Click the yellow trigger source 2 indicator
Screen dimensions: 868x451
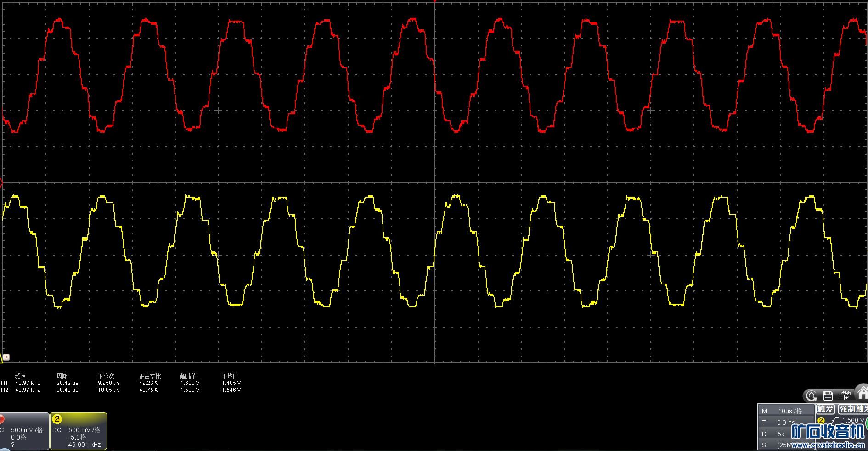pyautogui.click(x=821, y=420)
